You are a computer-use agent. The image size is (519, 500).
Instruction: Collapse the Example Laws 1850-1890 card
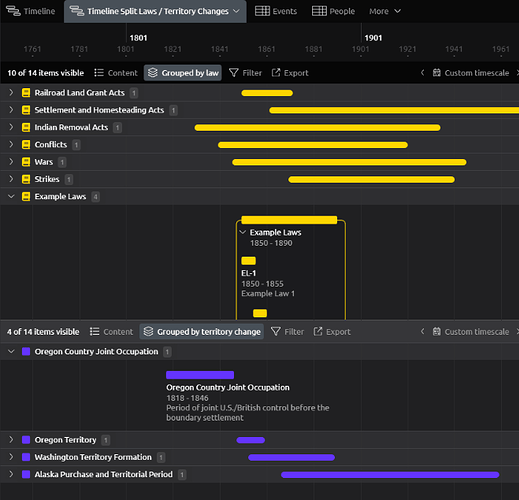click(x=243, y=232)
